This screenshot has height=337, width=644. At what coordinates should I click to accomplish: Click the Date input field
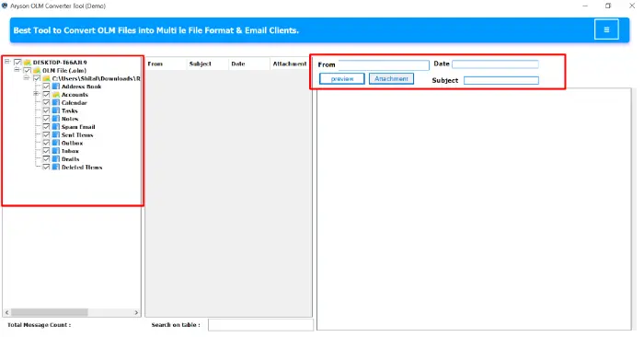click(x=495, y=64)
